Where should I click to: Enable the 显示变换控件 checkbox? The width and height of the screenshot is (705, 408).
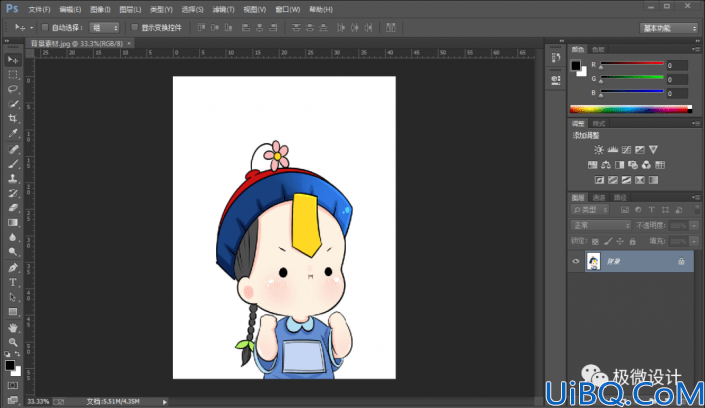pyautogui.click(x=134, y=27)
